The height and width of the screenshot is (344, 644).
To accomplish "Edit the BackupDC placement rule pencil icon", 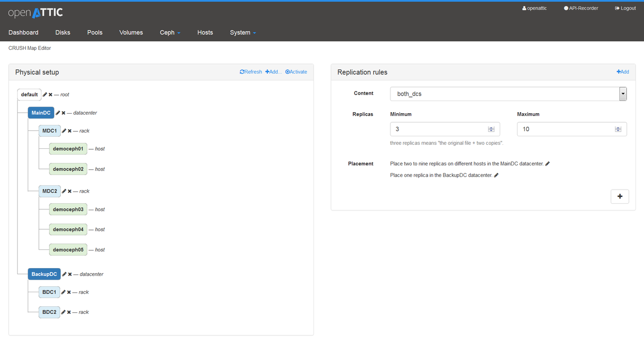I will 497,175.
